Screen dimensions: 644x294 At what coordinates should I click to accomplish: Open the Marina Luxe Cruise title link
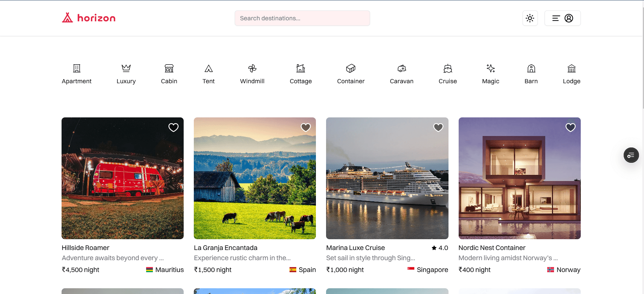click(x=355, y=248)
